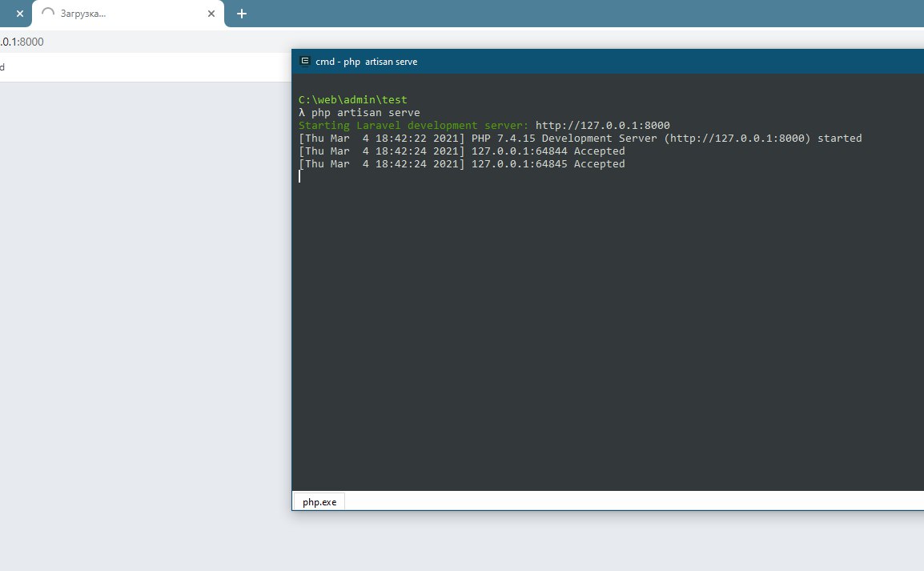
Task: Click the http://127.0.0.1:8000 URL after Starting Laravel
Action: point(602,126)
